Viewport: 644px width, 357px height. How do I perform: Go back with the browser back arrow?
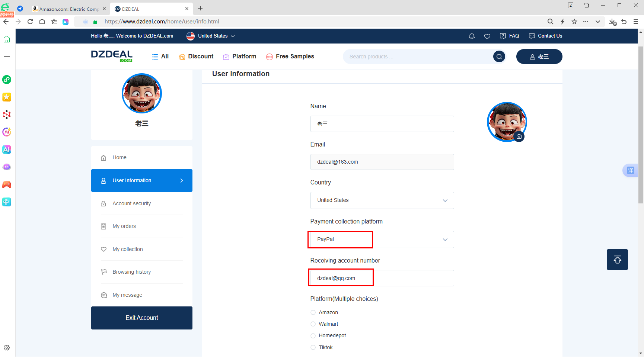click(x=6, y=22)
